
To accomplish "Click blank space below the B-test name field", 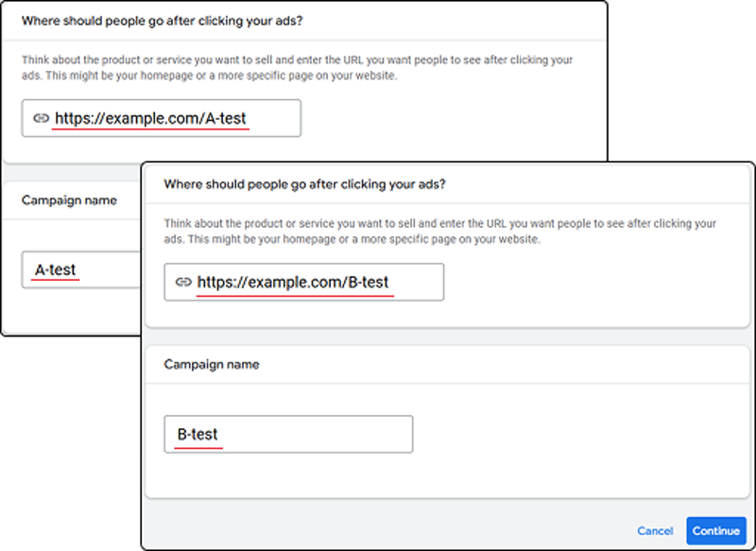I will (434, 474).
